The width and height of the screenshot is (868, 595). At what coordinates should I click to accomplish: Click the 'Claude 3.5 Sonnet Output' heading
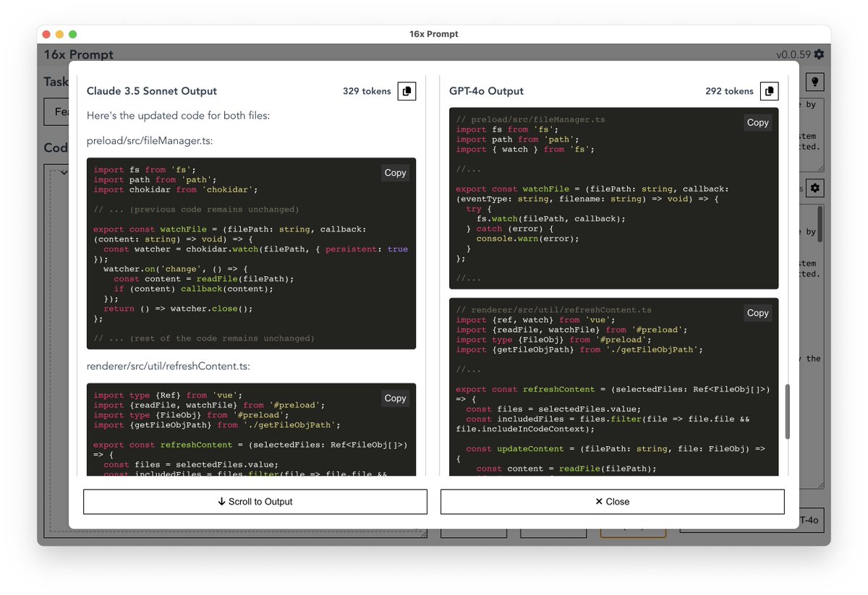tap(152, 91)
